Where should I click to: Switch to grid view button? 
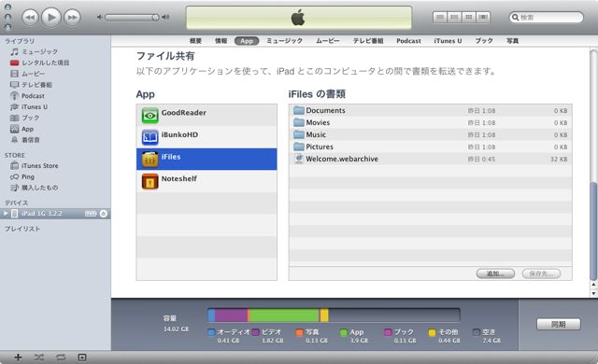tap(469, 17)
